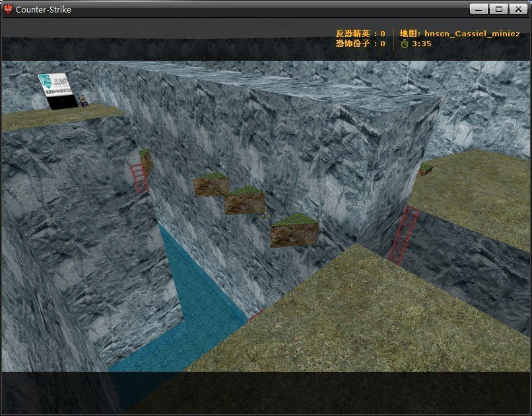
Task: Click the Counter-Strike title text
Action: [x=44, y=9]
